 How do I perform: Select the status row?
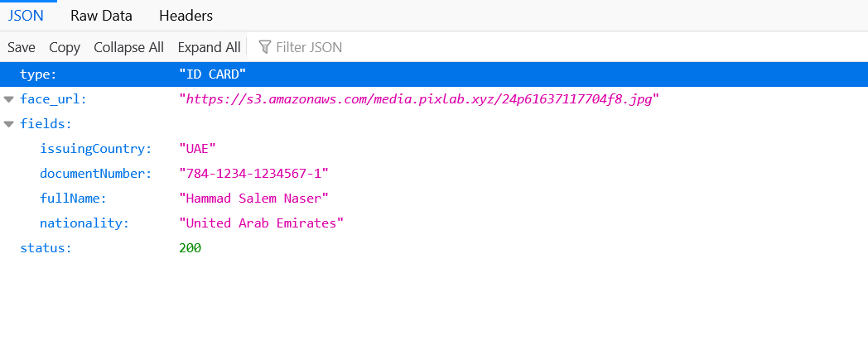434,247
